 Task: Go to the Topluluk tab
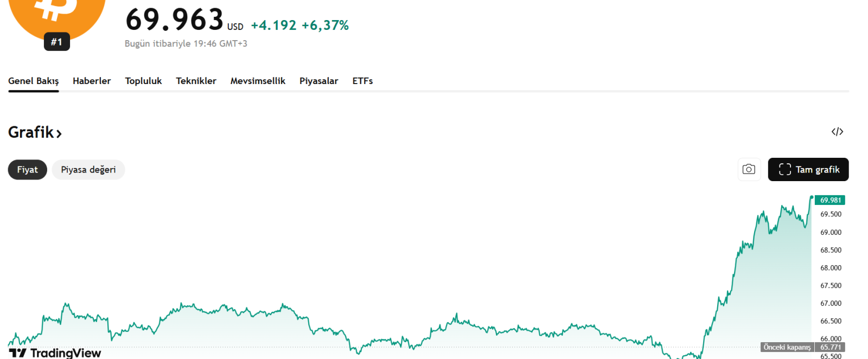click(x=143, y=81)
